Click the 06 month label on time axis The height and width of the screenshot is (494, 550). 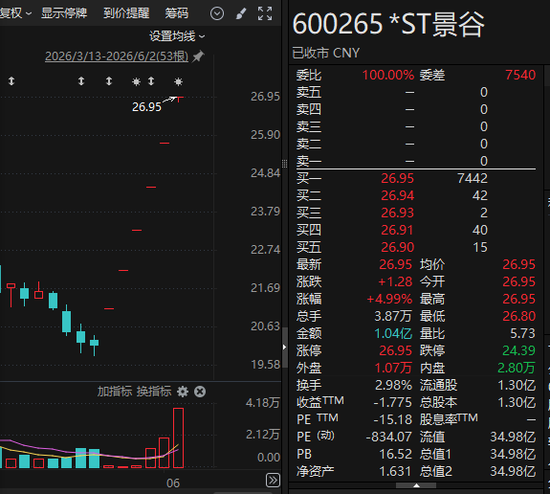173,483
